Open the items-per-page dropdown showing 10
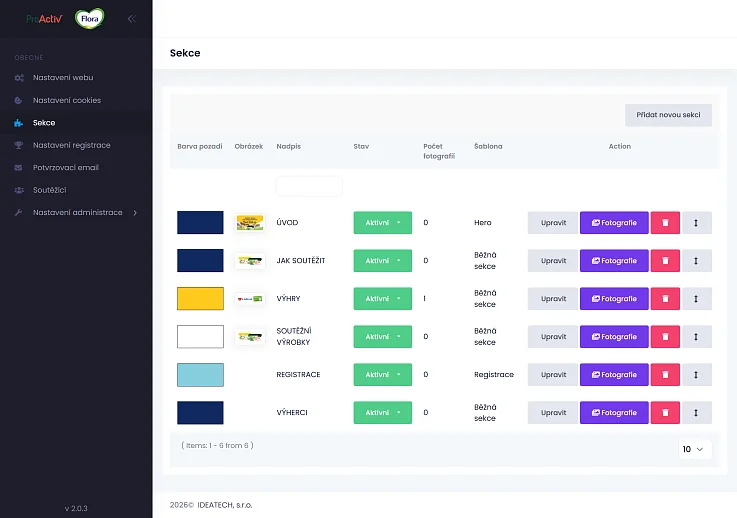 coord(693,449)
